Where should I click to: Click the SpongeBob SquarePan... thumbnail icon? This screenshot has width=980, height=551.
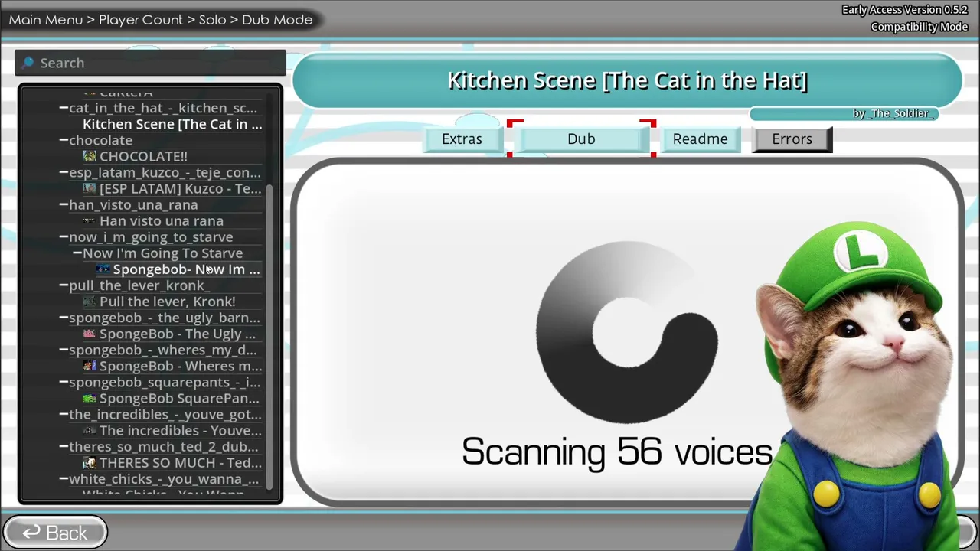(x=90, y=398)
